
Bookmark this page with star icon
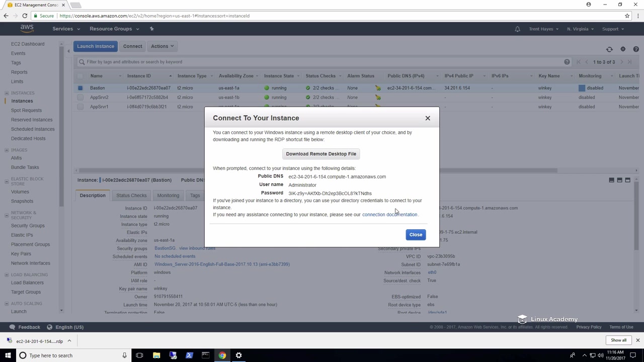627,16
